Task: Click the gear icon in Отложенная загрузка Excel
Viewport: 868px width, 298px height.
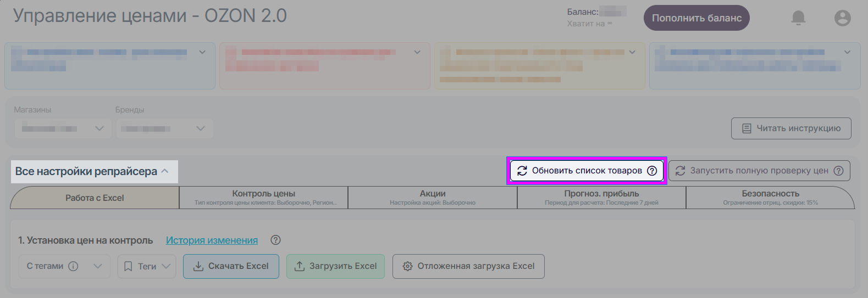Action: [x=407, y=266]
